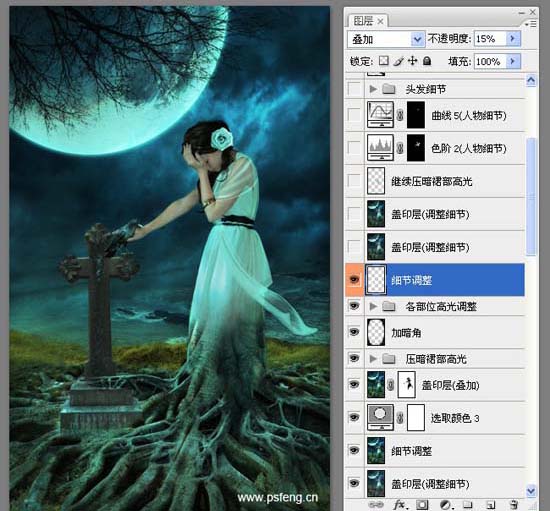The height and width of the screenshot is (511, 550).
Task: Select the 曲线 5(人物细节) layer name
Action: click(x=469, y=115)
